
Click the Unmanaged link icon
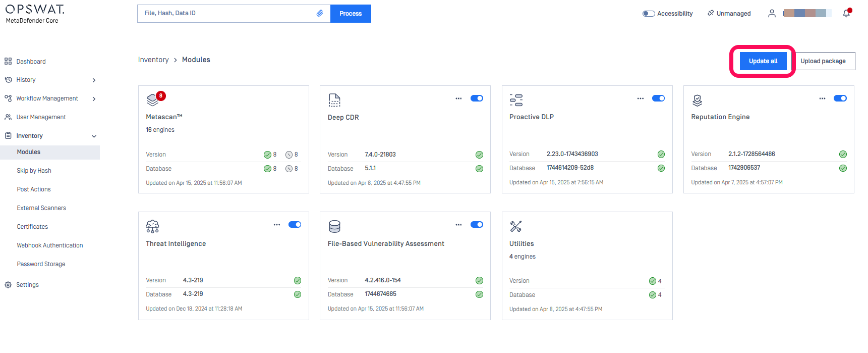(711, 13)
